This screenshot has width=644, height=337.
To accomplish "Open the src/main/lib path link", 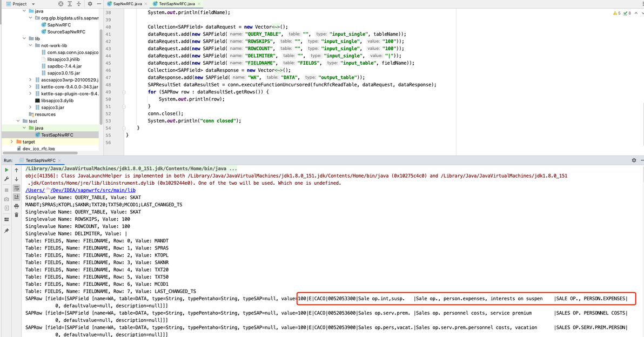I will pyautogui.click(x=81, y=190).
